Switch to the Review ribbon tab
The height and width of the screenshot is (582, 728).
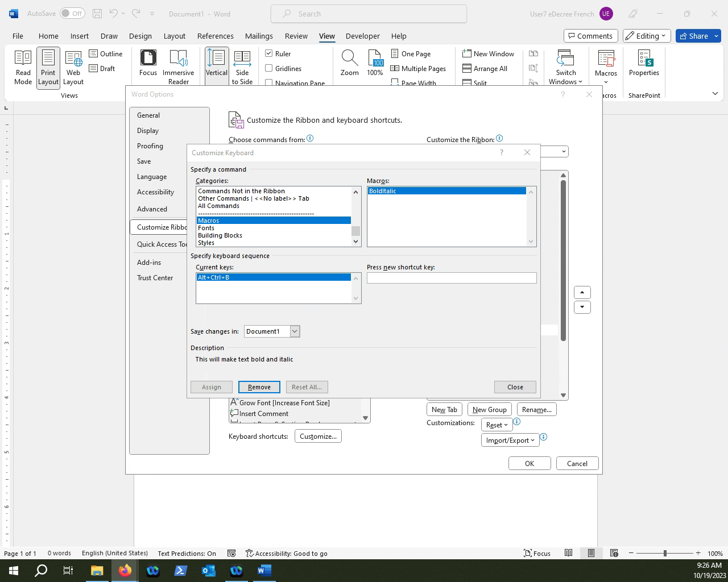pyautogui.click(x=296, y=36)
